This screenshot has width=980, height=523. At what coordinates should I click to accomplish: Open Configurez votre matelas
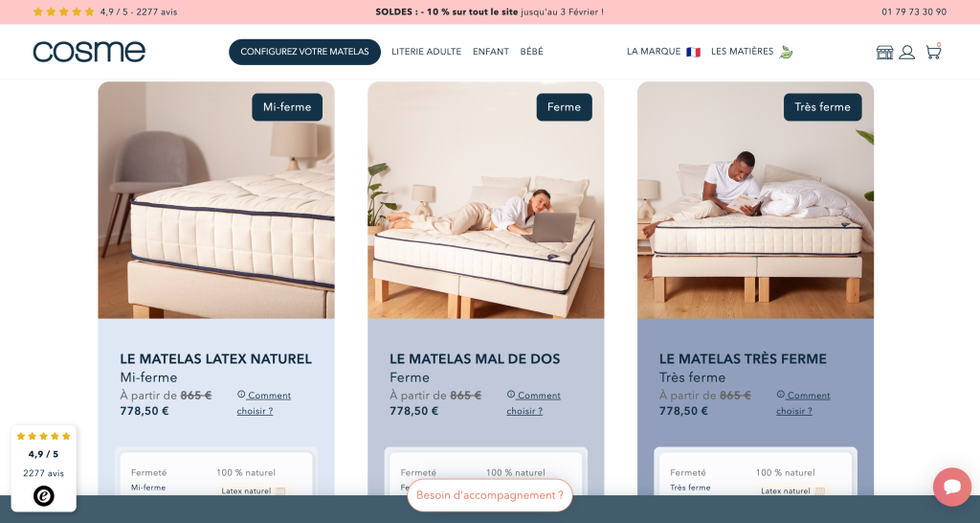(305, 52)
